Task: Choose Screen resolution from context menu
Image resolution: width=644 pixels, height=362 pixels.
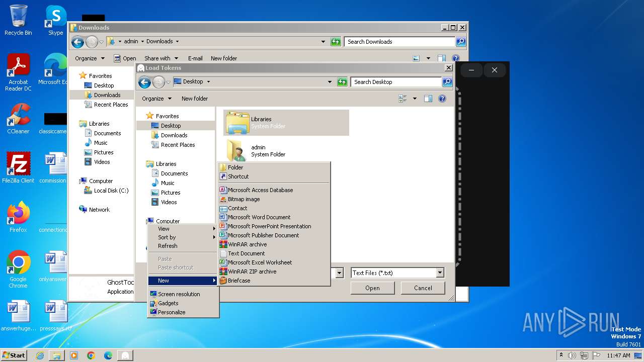Action: point(183,294)
